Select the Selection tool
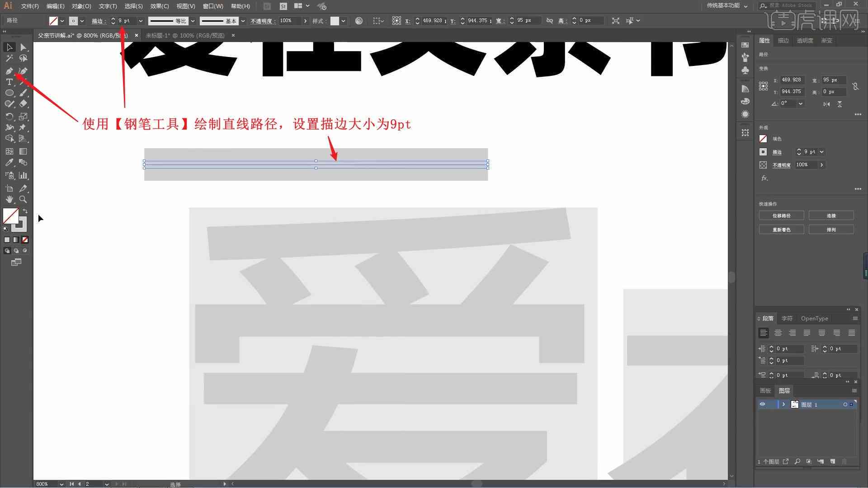868x488 pixels. (8, 47)
